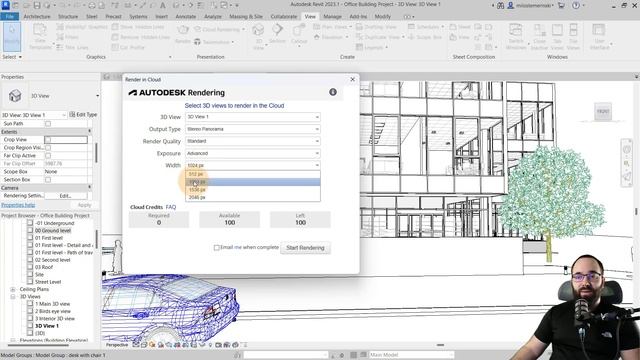
Task: Switch to the Annotate ribbon tab
Action: (186, 16)
